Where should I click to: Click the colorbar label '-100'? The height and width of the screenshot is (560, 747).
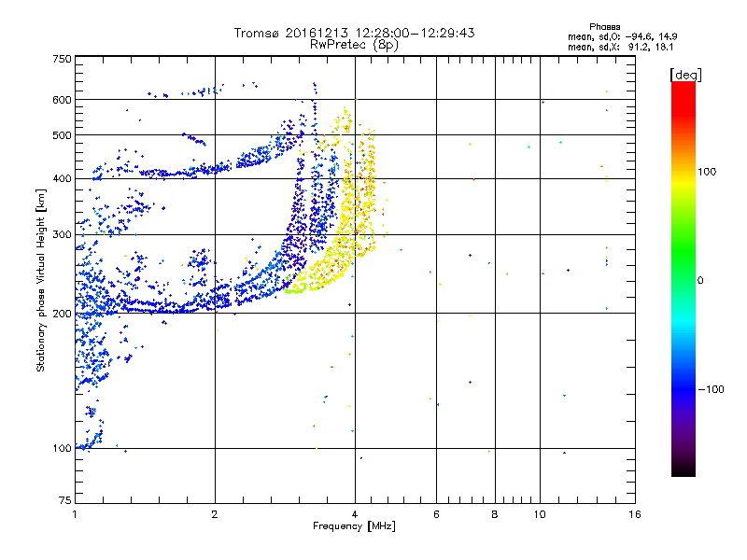[711, 389]
